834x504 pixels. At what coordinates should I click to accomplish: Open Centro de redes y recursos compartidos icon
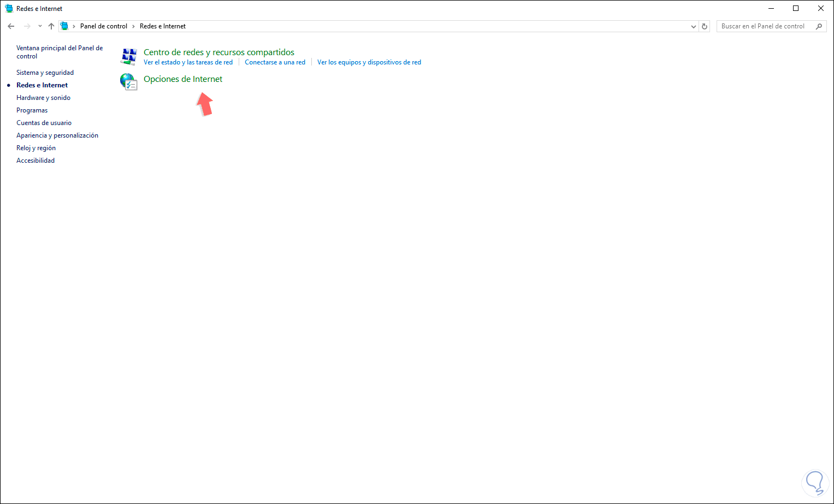[129, 57]
